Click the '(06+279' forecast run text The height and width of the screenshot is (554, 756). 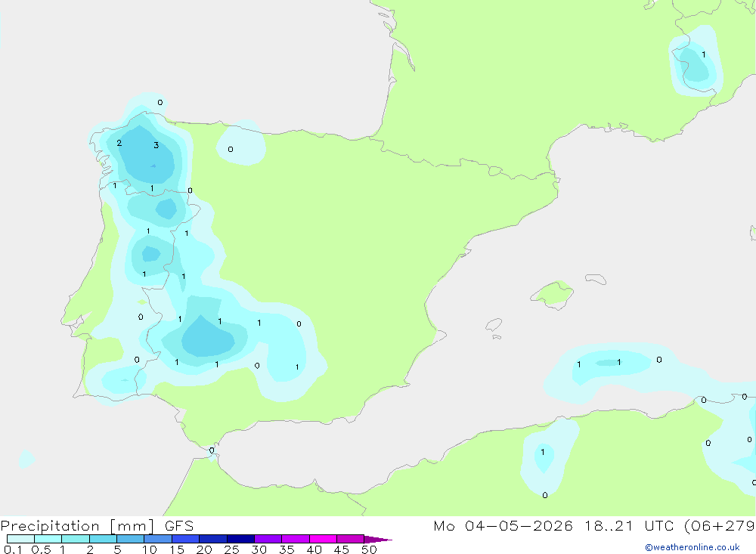click(x=720, y=526)
